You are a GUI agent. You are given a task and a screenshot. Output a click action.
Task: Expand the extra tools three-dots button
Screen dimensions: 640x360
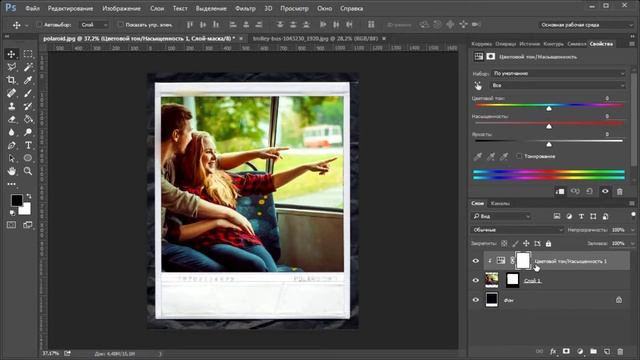[x=11, y=184]
